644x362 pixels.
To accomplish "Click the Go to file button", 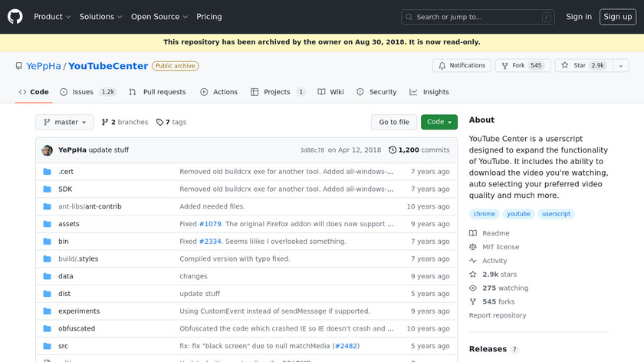I will [x=394, y=122].
